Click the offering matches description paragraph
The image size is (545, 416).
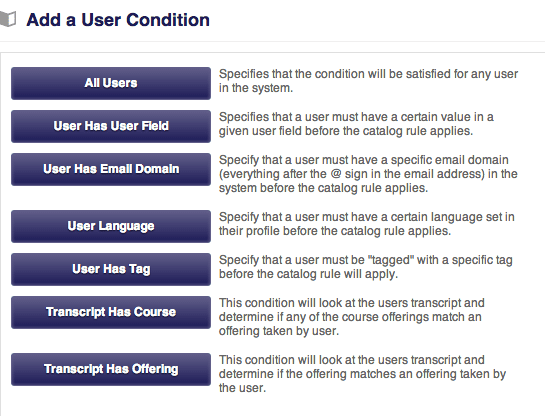[x=363, y=374]
